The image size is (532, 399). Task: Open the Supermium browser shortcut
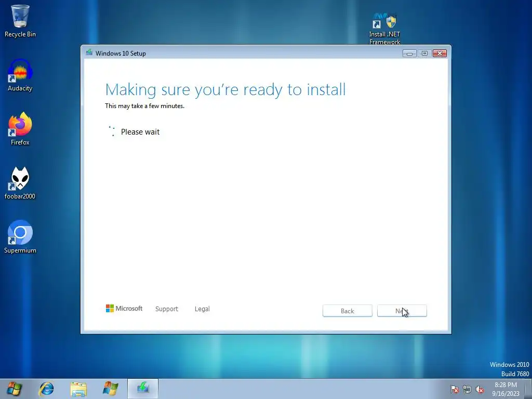(x=20, y=237)
